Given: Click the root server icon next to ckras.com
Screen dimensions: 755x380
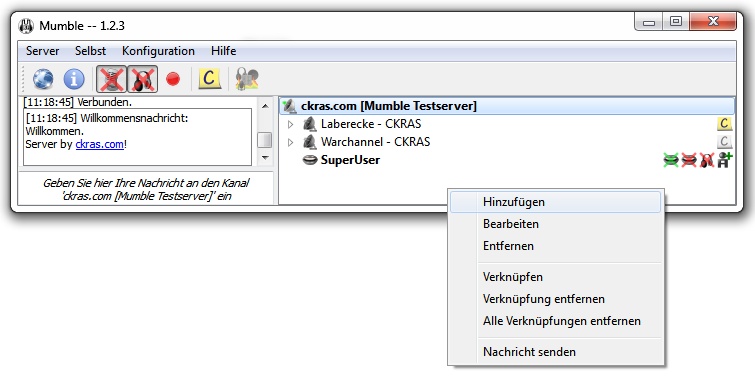Looking at the screenshot, I should point(289,105).
